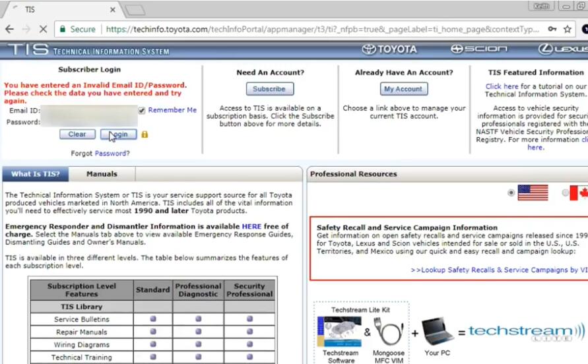
Task: Click the Safety Recall and Service Campaign heading
Action: (407, 228)
